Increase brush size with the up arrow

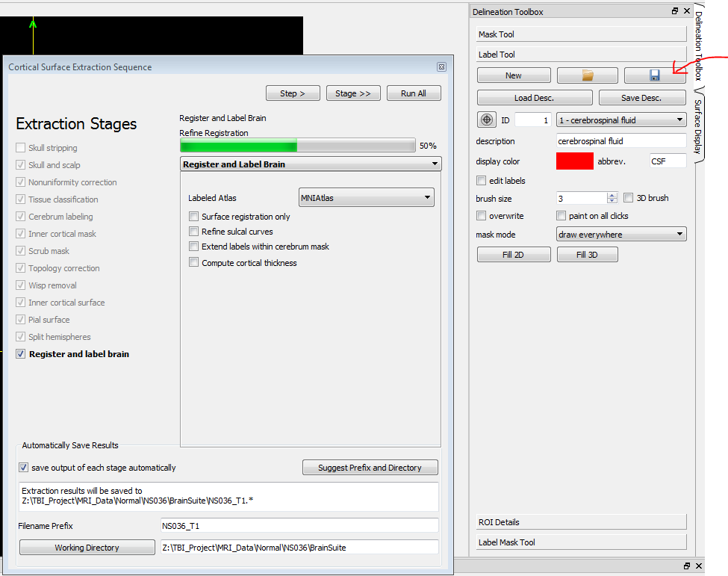tap(612, 195)
